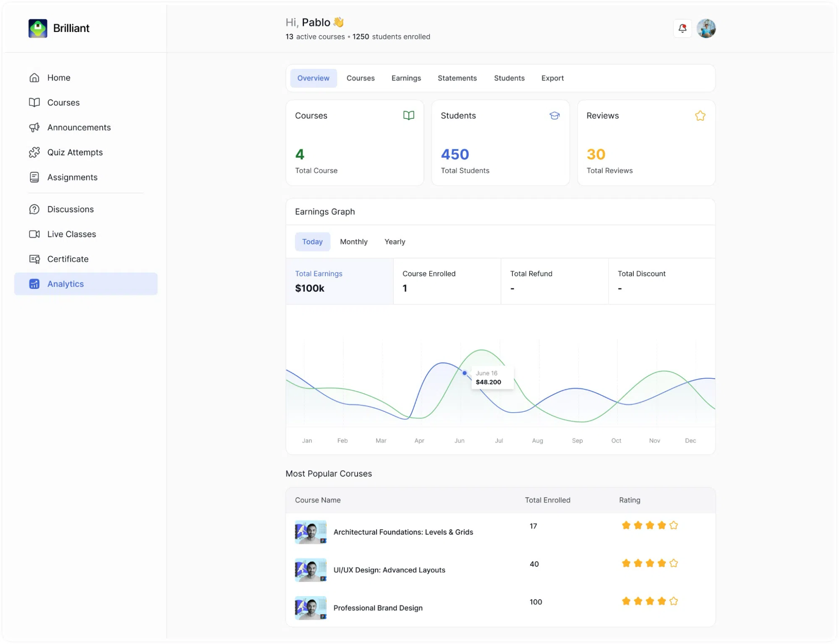Click the Professional Brand Design thumbnail
Image resolution: width=839 pixels, height=644 pixels.
(311, 608)
